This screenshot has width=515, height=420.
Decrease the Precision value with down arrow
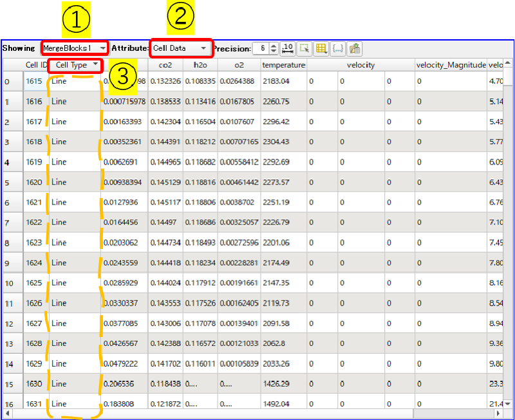(274, 51)
